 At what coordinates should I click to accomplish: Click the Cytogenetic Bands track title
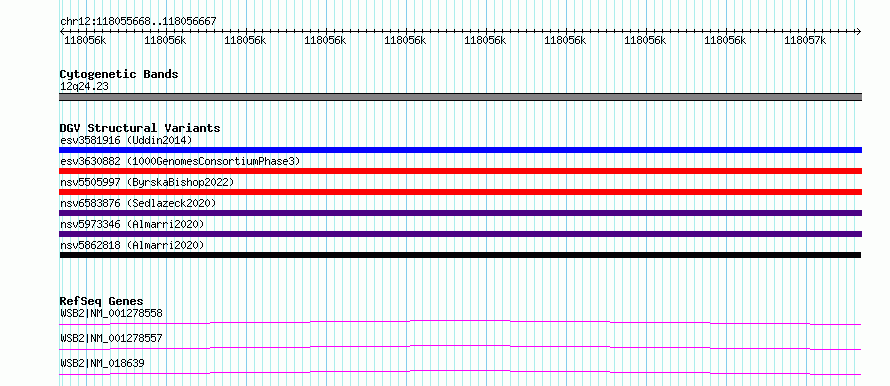(119, 74)
